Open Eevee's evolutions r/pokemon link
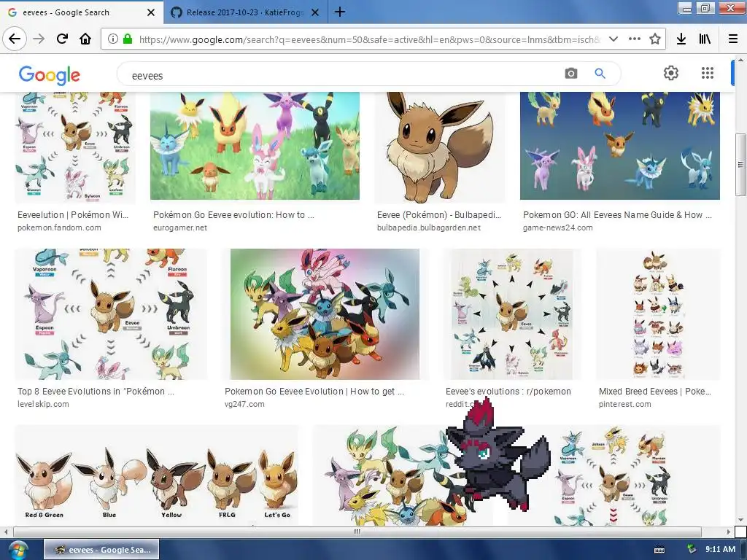 (x=508, y=392)
